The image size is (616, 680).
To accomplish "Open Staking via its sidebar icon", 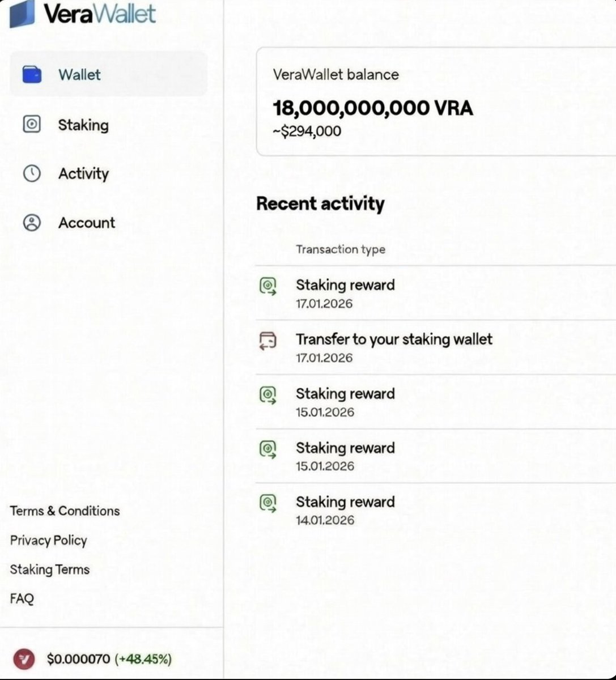I will click(32, 124).
